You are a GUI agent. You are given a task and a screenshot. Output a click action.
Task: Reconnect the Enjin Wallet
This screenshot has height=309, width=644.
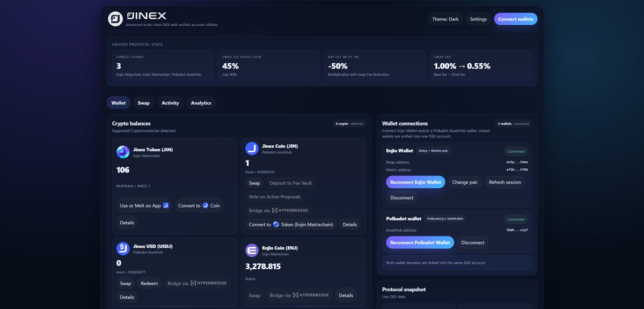(x=415, y=182)
